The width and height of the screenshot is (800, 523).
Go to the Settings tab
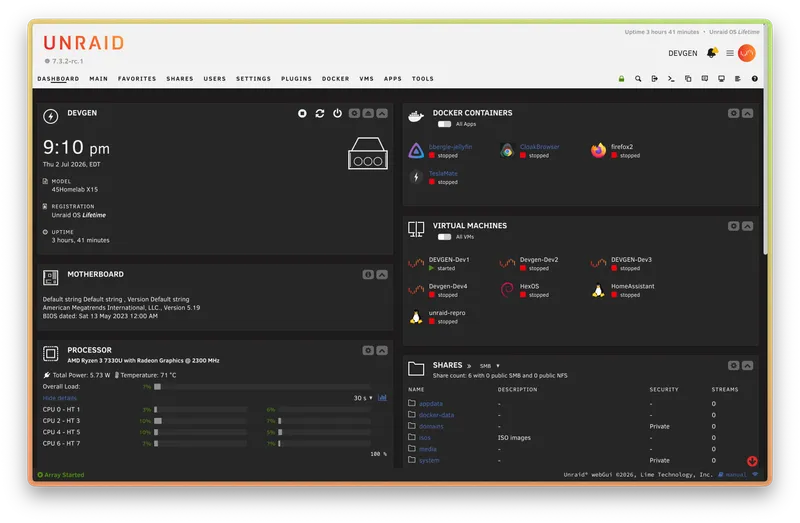pyautogui.click(x=253, y=79)
